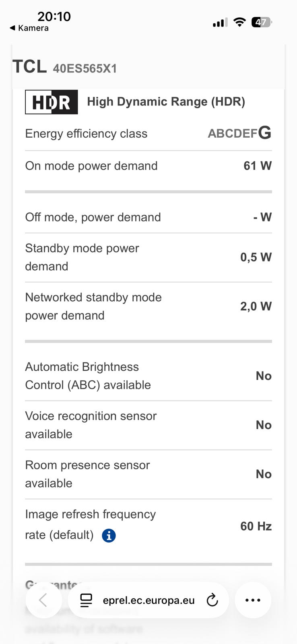Screen dimensions: 297x644
Task: Tap the TCL brand name
Action: tap(29, 67)
